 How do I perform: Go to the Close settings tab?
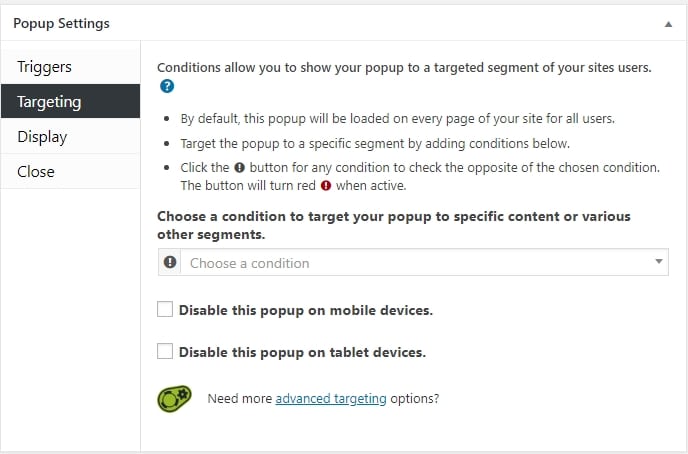[71, 172]
